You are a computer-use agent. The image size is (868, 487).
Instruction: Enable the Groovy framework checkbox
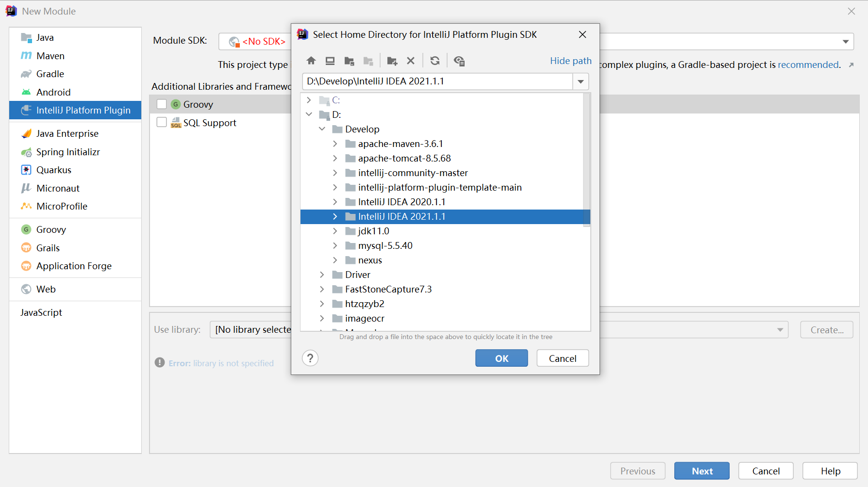click(162, 104)
